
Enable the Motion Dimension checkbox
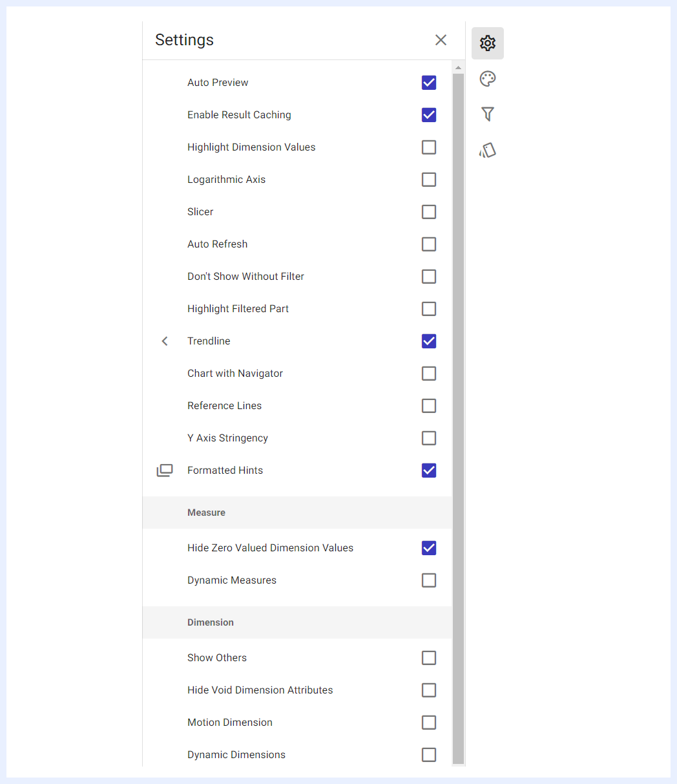pos(429,723)
